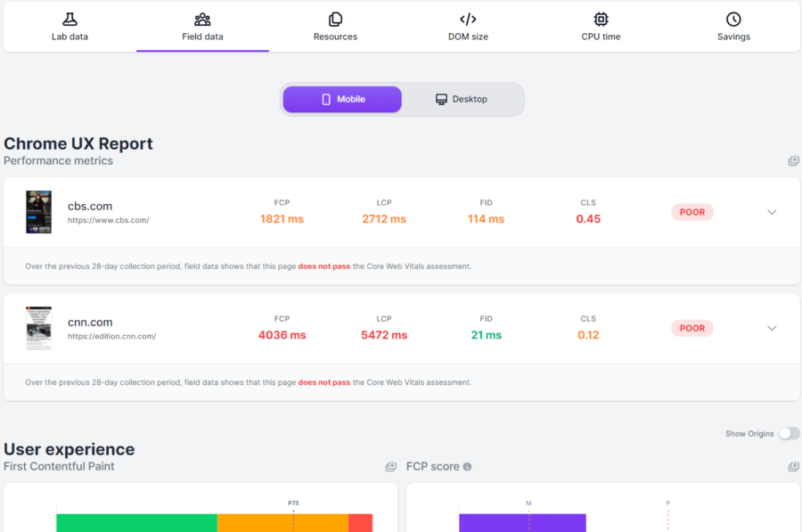Switch to the Desktop device view
Image resolution: width=802 pixels, height=532 pixels.
(462, 99)
